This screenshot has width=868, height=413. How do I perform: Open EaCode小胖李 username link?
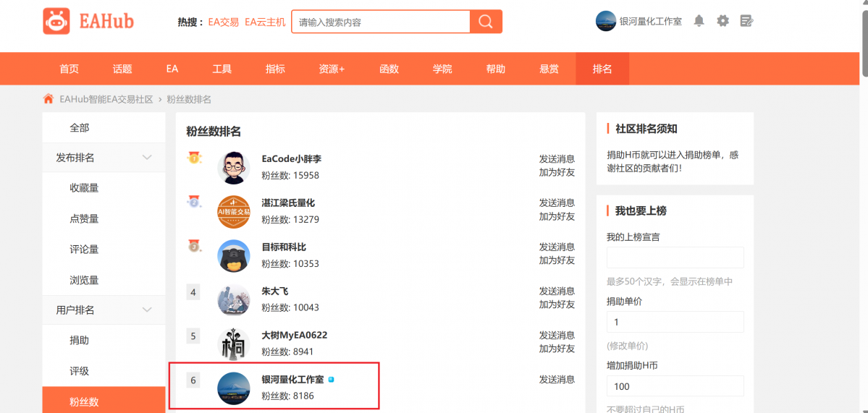point(292,158)
